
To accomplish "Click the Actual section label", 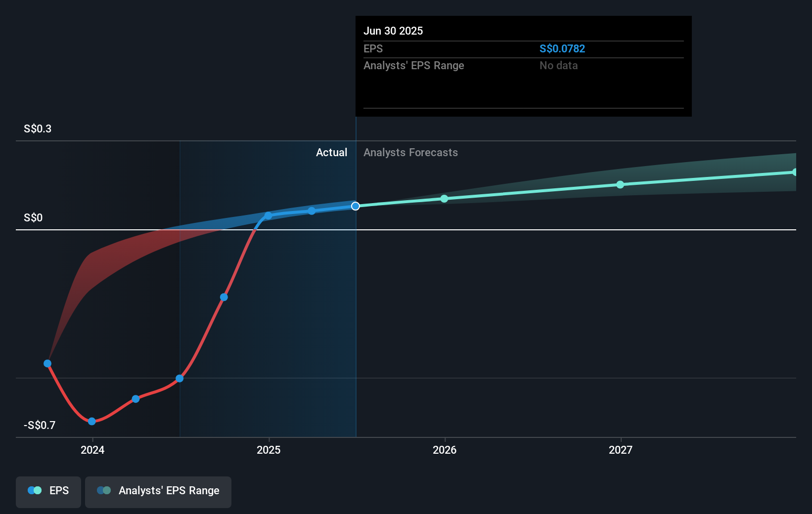I will 331,153.
